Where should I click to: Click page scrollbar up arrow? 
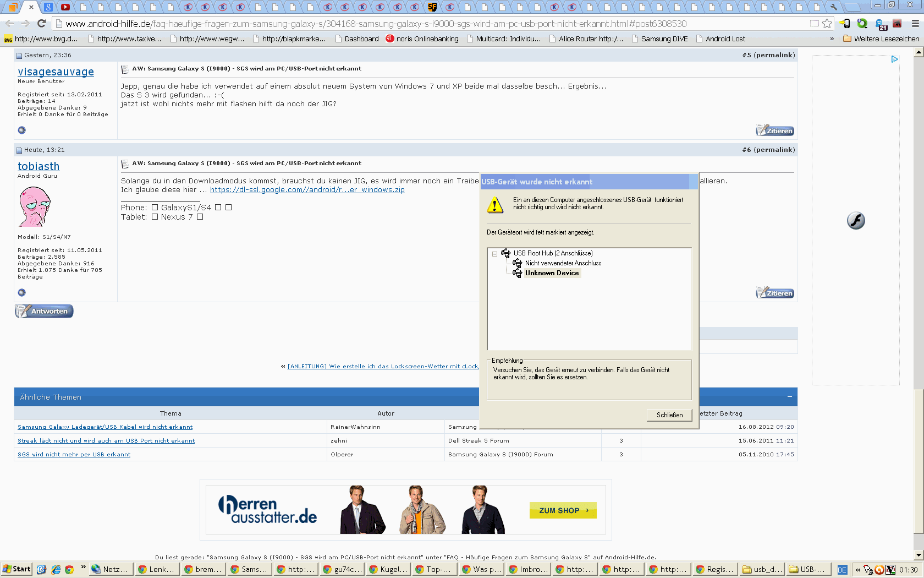click(x=919, y=52)
